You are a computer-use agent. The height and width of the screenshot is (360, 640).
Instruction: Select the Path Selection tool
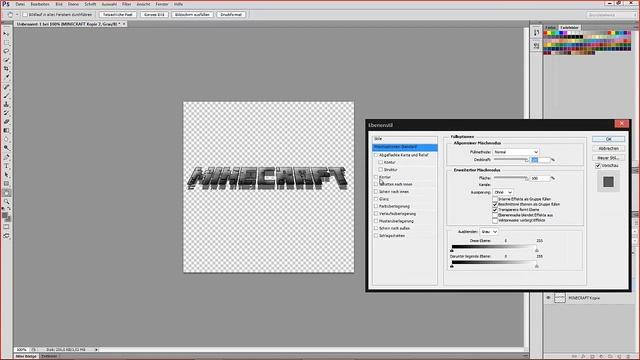(x=6, y=175)
